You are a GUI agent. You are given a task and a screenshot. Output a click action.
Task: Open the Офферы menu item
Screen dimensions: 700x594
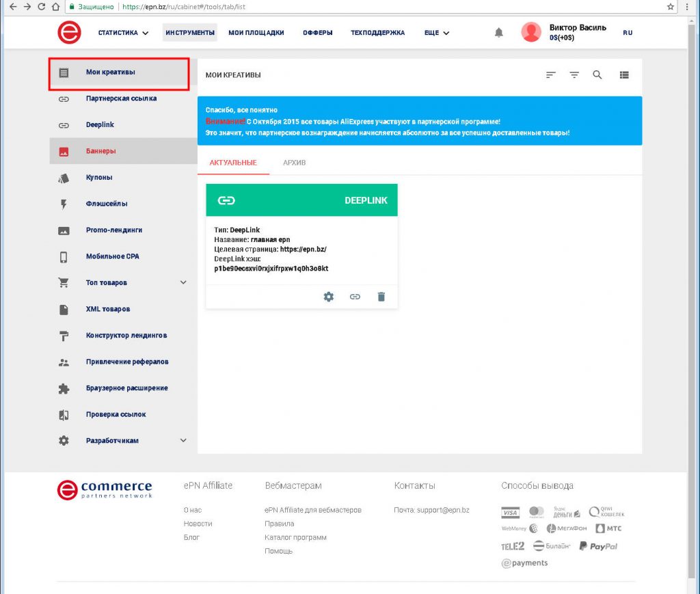[317, 33]
